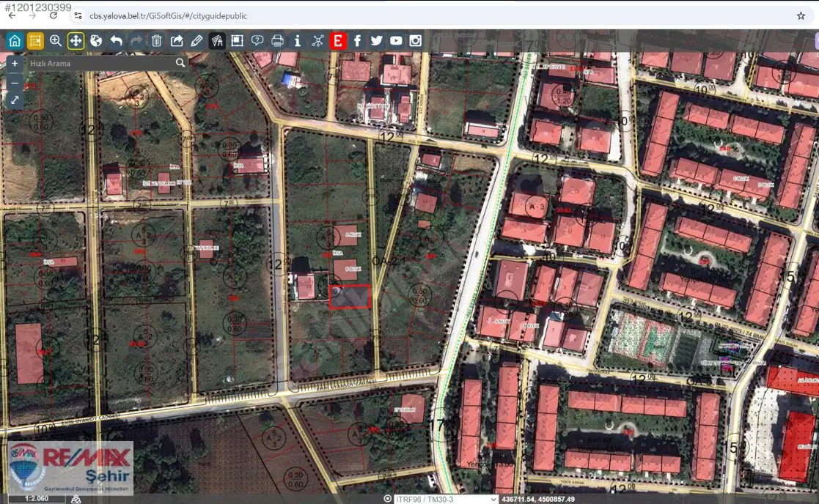Open the yellow map layers grid tool
This screenshot has width=819, height=504.
(35, 41)
